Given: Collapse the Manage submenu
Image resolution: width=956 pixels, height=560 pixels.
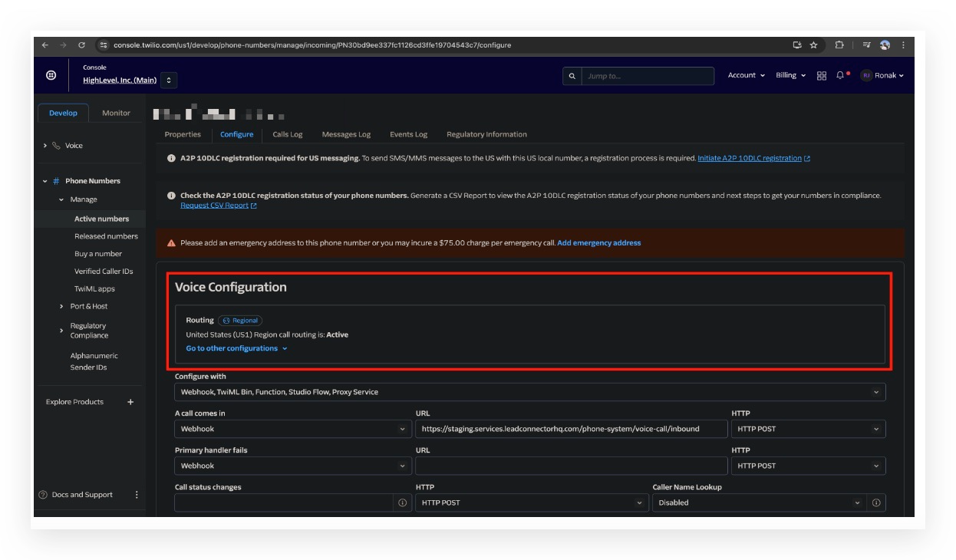Looking at the screenshot, I should point(61,199).
